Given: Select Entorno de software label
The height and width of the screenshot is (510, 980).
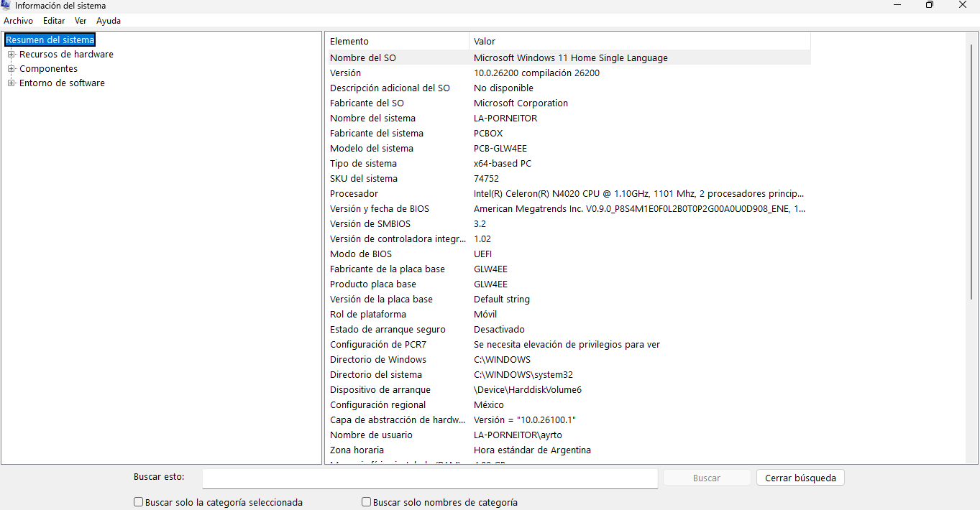Looking at the screenshot, I should click(x=62, y=83).
